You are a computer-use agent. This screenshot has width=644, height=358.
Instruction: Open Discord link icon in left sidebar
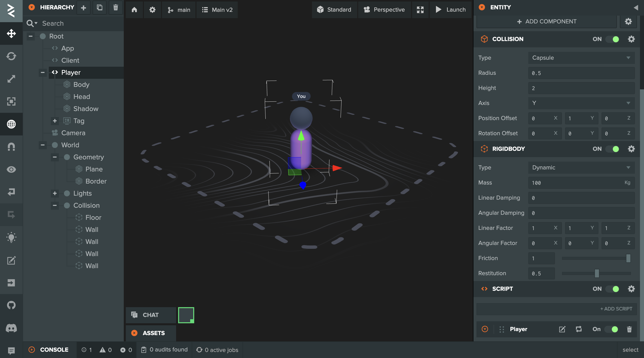click(11, 328)
